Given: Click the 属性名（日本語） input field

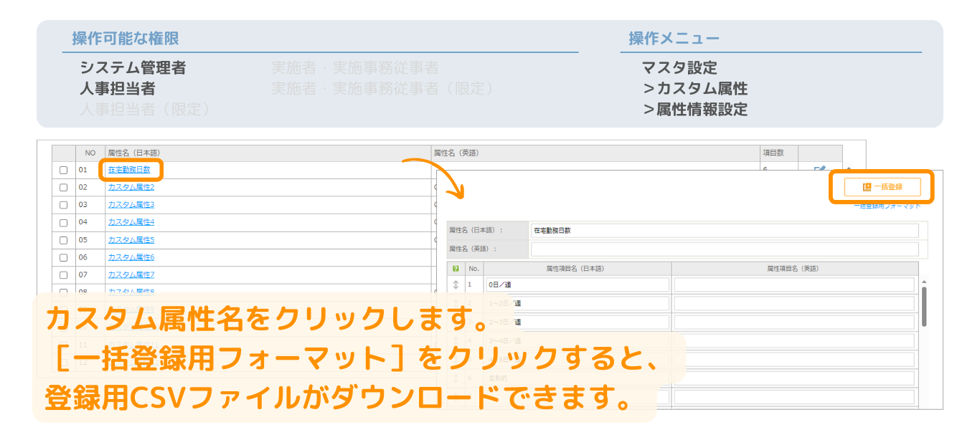Looking at the screenshot, I should click(x=724, y=231).
